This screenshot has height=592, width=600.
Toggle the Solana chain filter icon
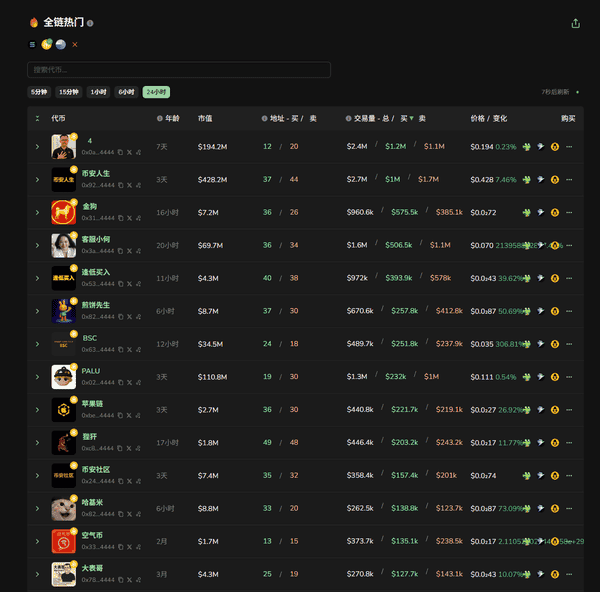click(x=32, y=44)
